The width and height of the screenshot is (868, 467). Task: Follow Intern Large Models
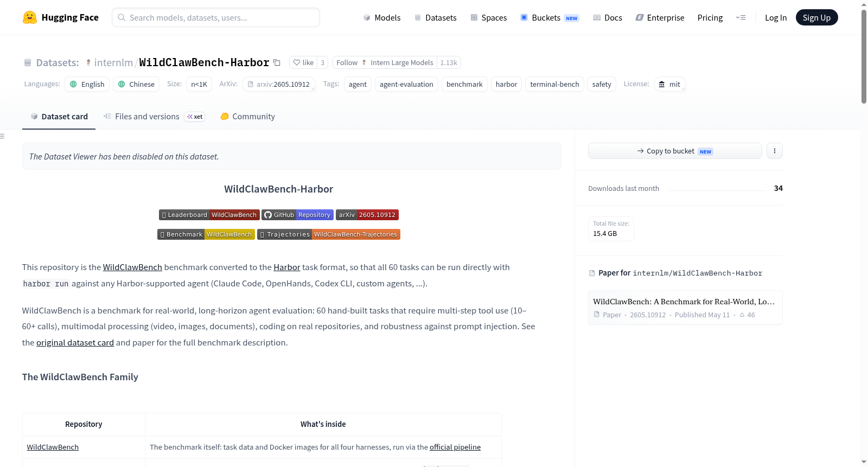(385, 62)
